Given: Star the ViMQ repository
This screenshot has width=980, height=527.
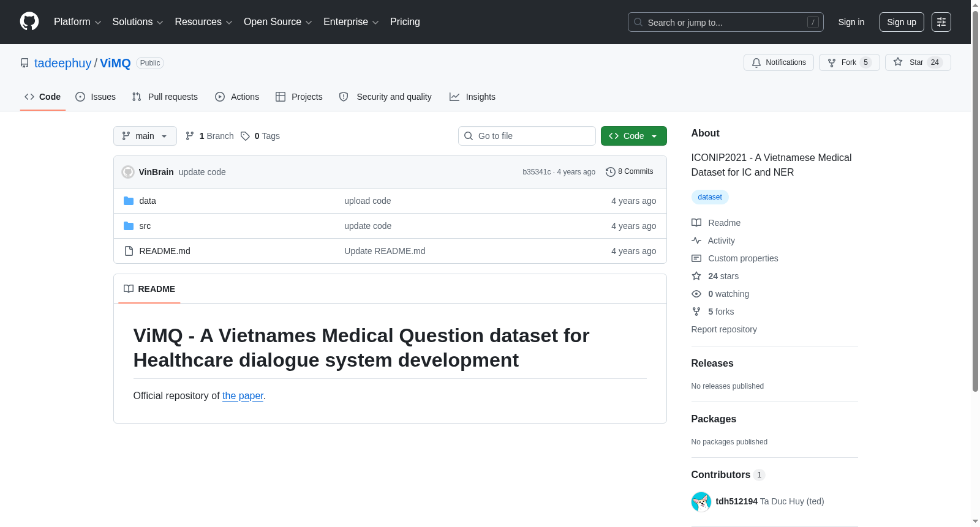Looking at the screenshot, I should 918,62.
